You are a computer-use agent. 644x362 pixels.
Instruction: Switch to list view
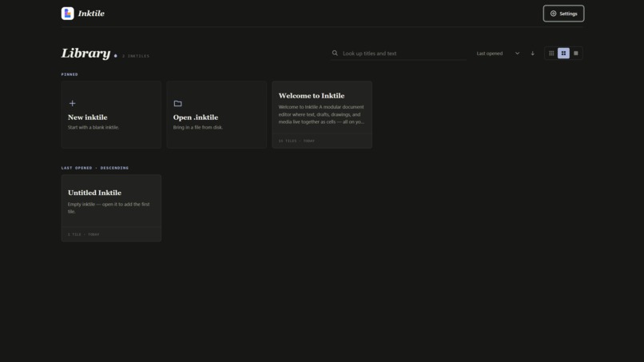[x=576, y=54]
